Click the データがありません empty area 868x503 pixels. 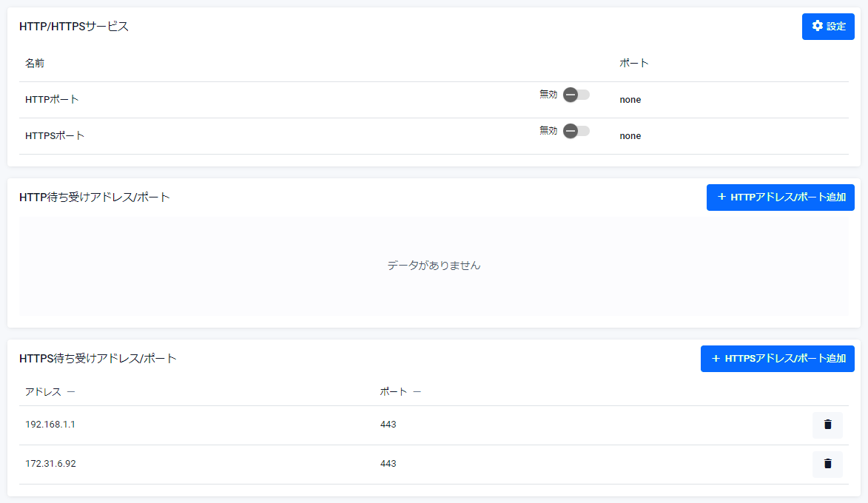click(434, 266)
